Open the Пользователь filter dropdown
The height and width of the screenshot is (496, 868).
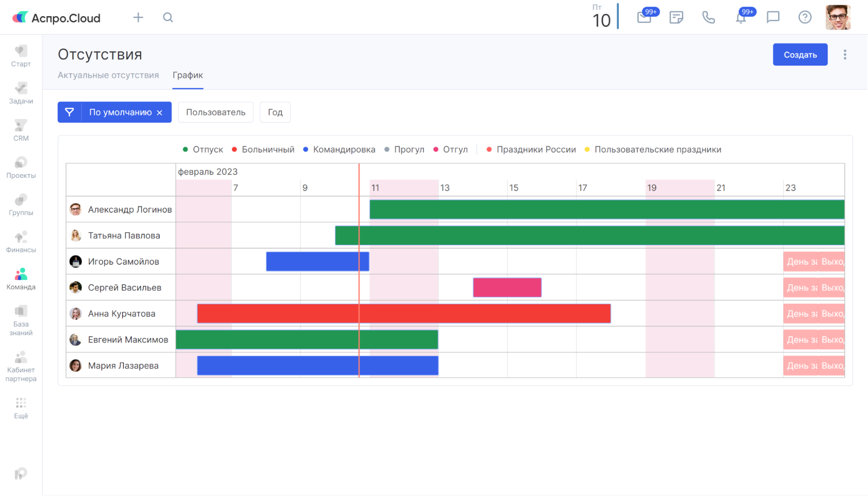216,112
